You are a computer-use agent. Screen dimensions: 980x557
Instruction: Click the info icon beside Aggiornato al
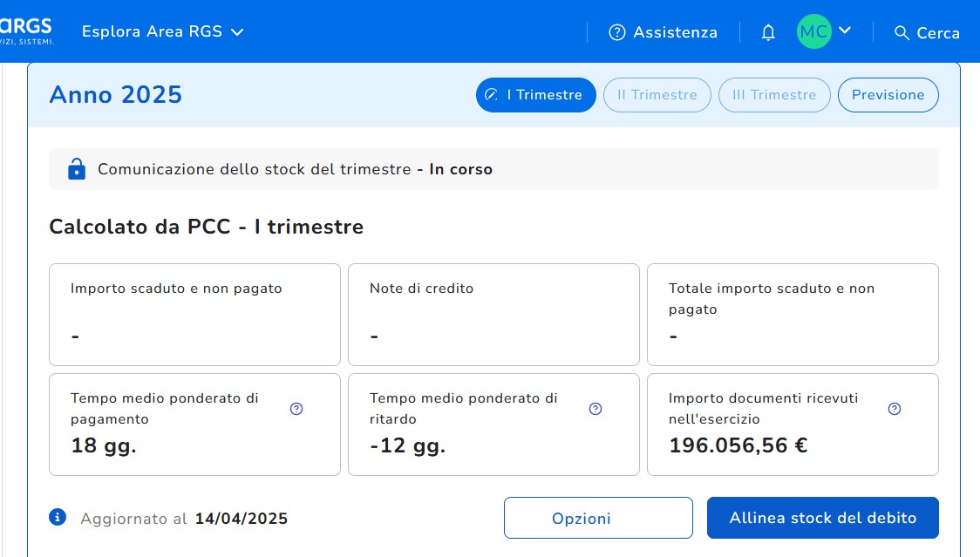tap(58, 517)
